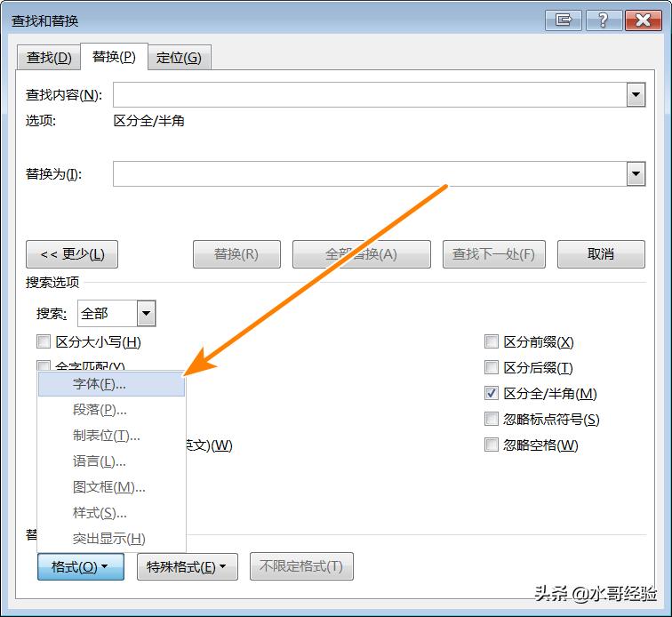672x617 pixels.
Task: Open the 搜索 direction dropdown showing 全部
Action: point(116,314)
